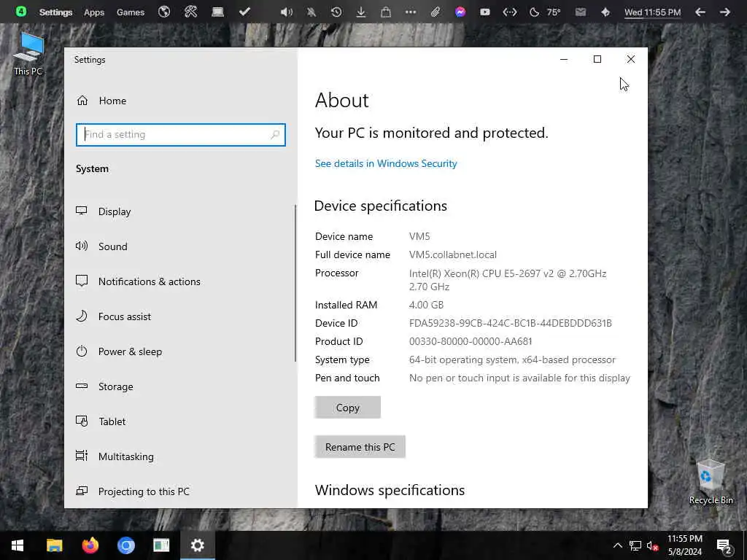
Task: Click the Settings gear taskbar icon
Action: click(197, 545)
